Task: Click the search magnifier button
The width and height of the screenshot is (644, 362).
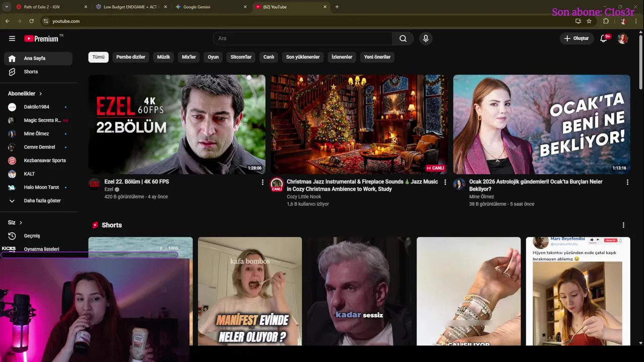Action: tap(403, 38)
